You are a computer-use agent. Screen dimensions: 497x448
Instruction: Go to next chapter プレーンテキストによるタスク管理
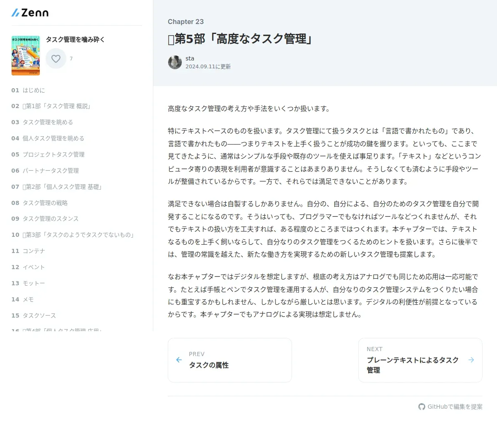(420, 360)
